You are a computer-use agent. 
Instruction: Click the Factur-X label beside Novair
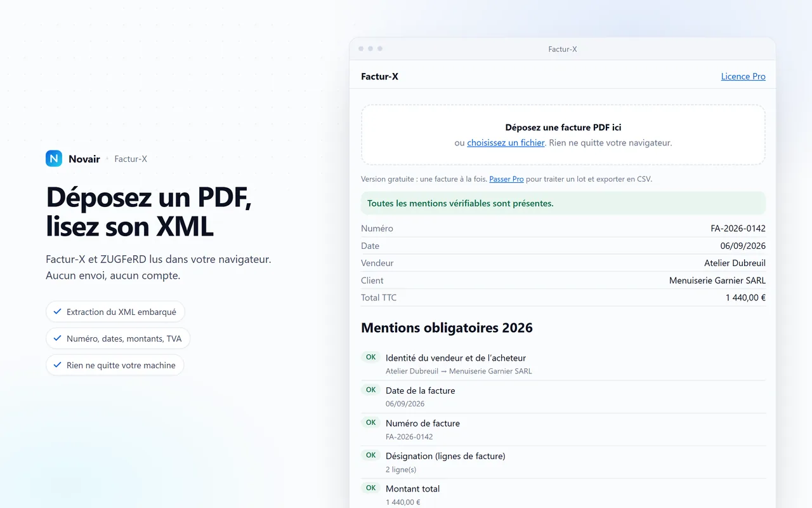click(x=131, y=159)
